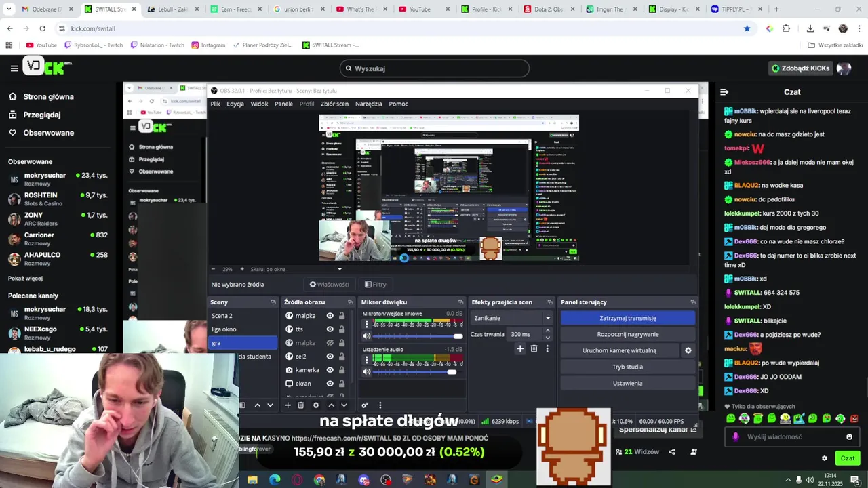This screenshot has height=488, width=868.
Task: Remove selected source with trash icon
Action: point(300,405)
